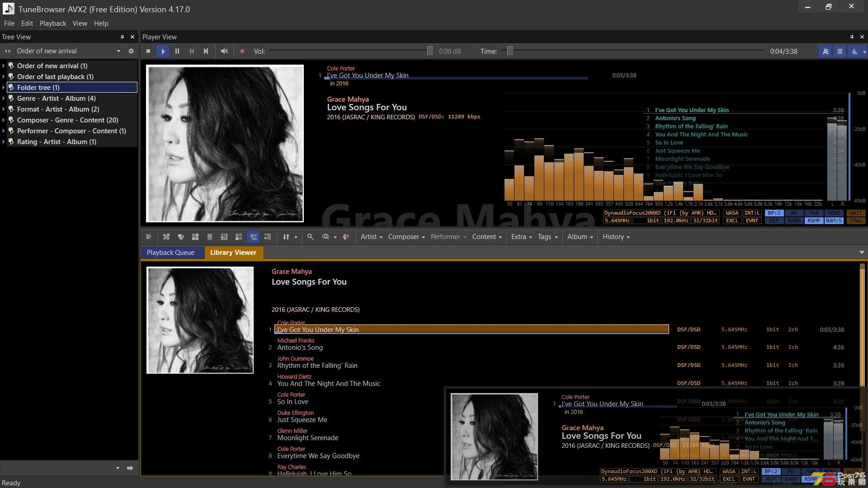Toggle the font display icon in player toolbar
The height and width of the screenshot is (488, 868).
pos(826,52)
